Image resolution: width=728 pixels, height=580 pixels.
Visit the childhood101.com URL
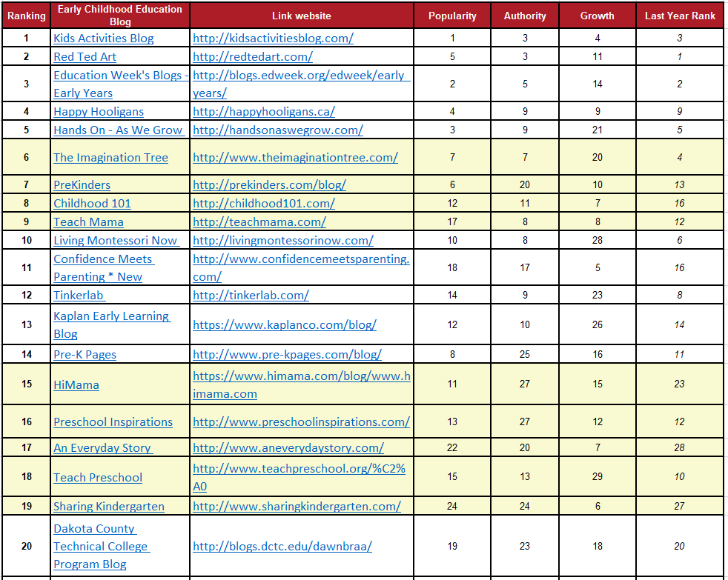[x=264, y=203]
